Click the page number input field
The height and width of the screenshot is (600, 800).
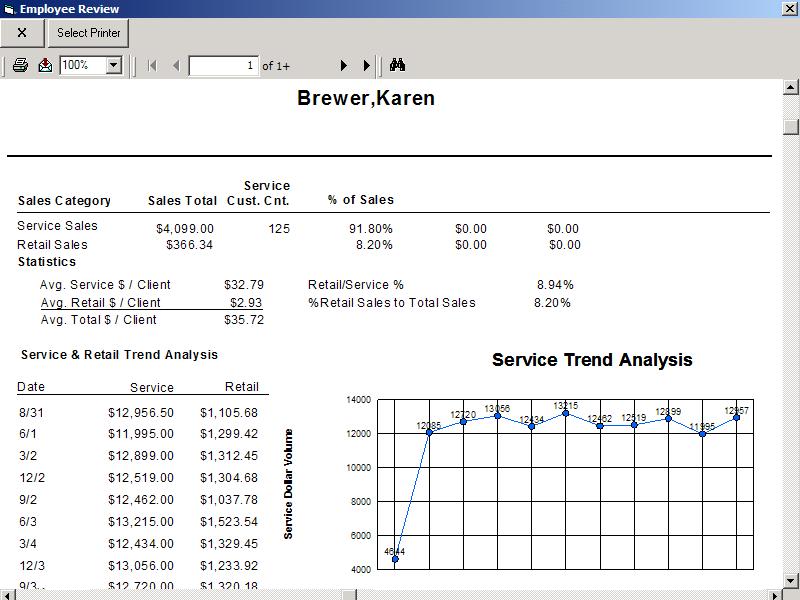click(223, 65)
